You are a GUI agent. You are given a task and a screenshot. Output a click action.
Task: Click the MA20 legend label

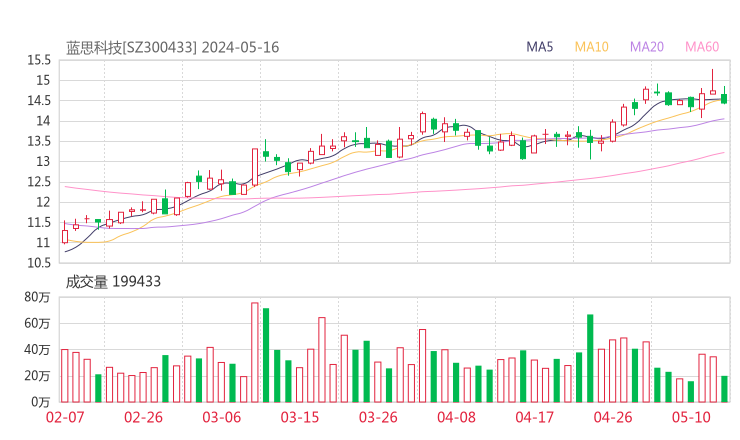(x=647, y=47)
